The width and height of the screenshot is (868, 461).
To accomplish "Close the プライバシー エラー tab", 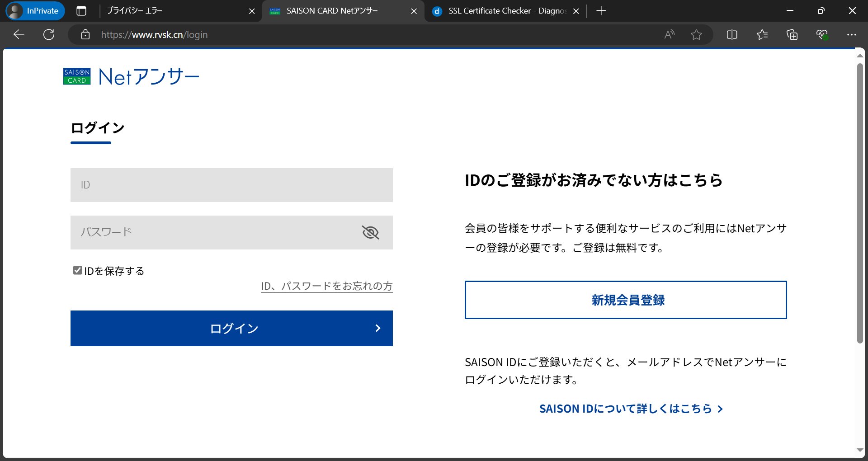I will click(252, 11).
